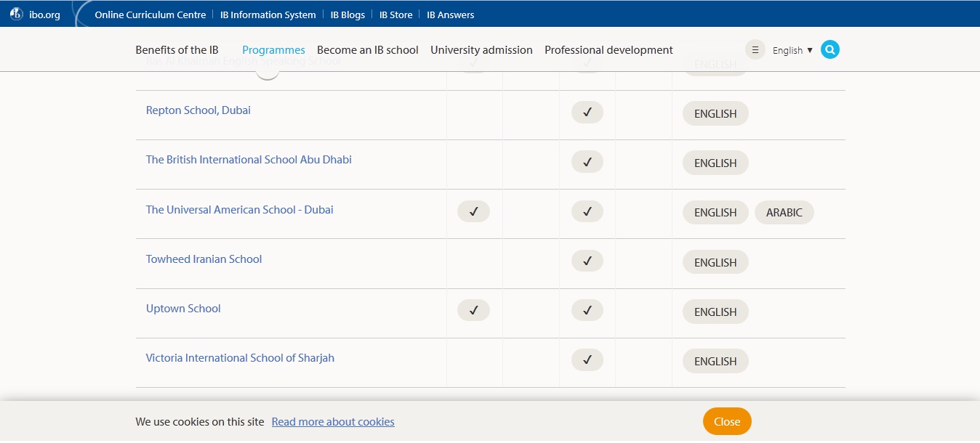Click the ibo.org logo icon
This screenshot has height=443, width=980.
(16, 14)
